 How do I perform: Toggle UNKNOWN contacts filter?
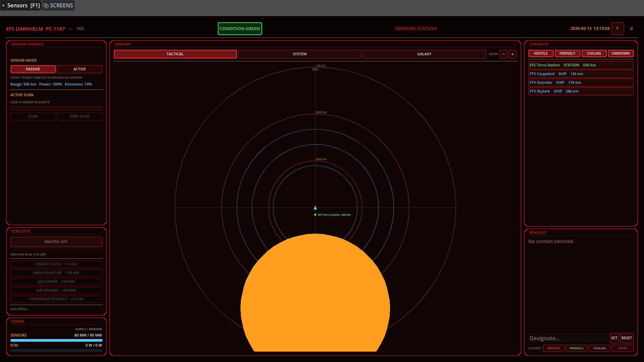(621, 53)
